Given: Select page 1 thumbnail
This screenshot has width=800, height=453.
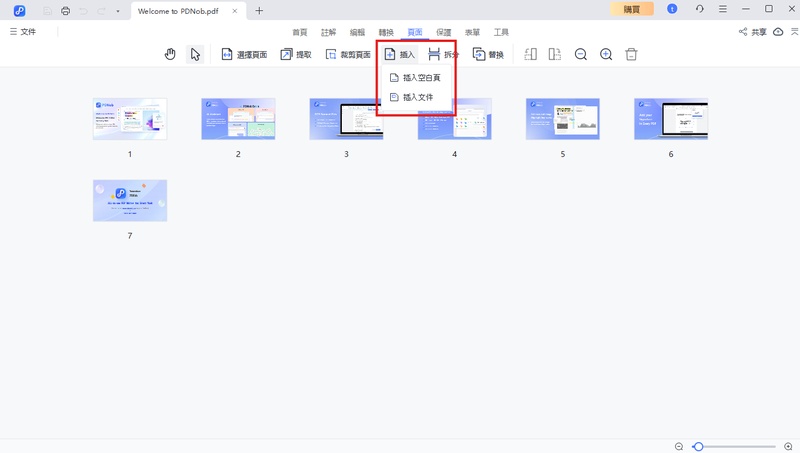Looking at the screenshot, I should (x=130, y=119).
